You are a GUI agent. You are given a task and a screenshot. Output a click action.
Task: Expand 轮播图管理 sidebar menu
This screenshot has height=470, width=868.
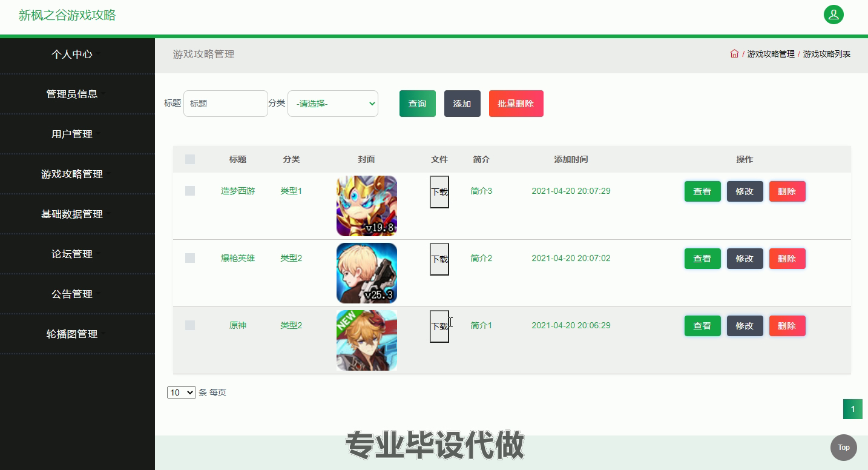[x=77, y=334]
